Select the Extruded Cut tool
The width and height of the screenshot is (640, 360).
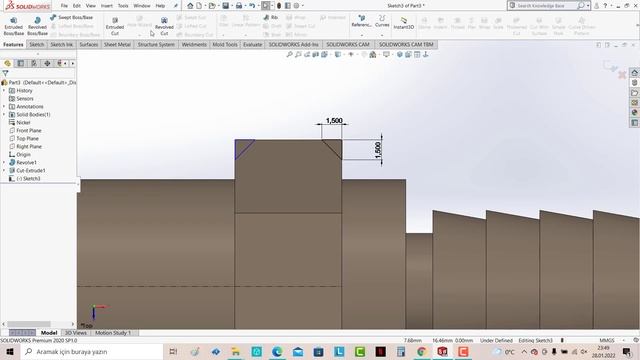pyautogui.click(x=115, y=27)
